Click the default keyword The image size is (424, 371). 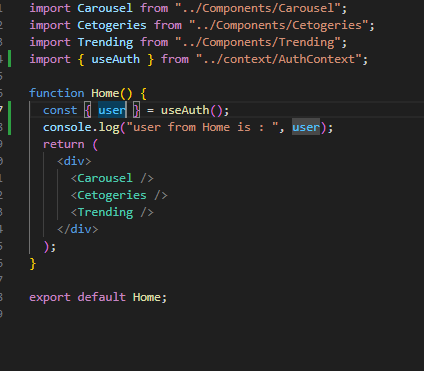(x=102, y=297)
